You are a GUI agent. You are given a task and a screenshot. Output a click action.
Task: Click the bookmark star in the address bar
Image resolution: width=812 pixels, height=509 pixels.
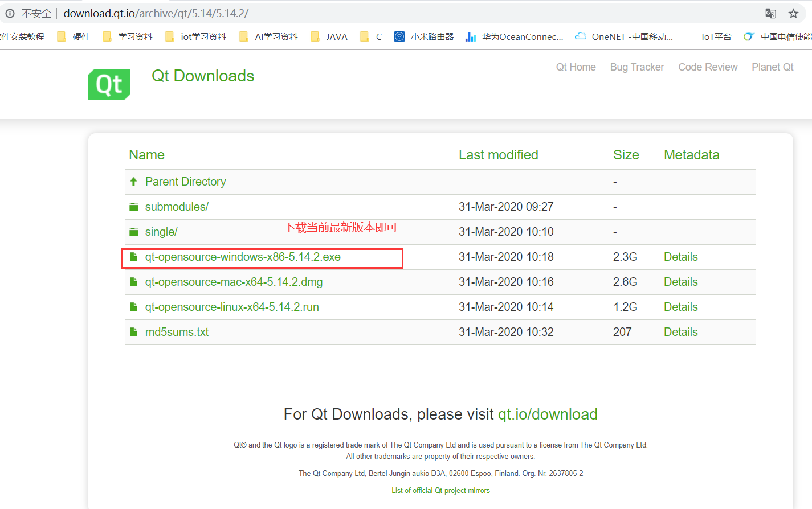[793, 13]
